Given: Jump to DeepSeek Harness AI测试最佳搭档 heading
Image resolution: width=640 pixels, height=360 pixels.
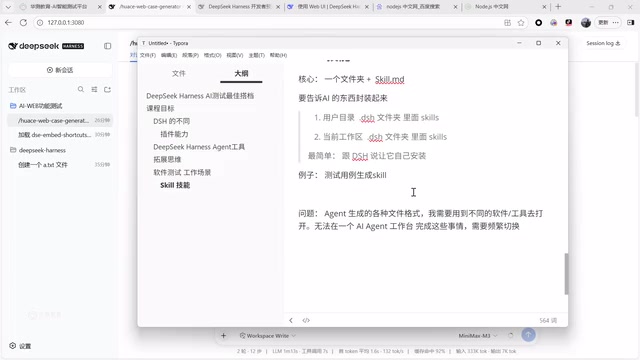Looking at the screenshot, I should pos(200,96).
